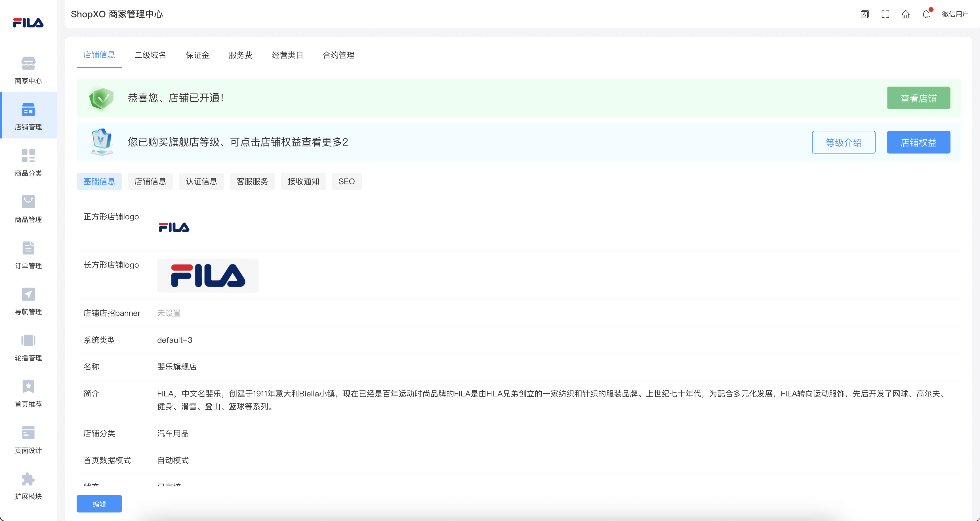
Task: Click the store name 斐乐旗舰店
Action: (177, 367)
